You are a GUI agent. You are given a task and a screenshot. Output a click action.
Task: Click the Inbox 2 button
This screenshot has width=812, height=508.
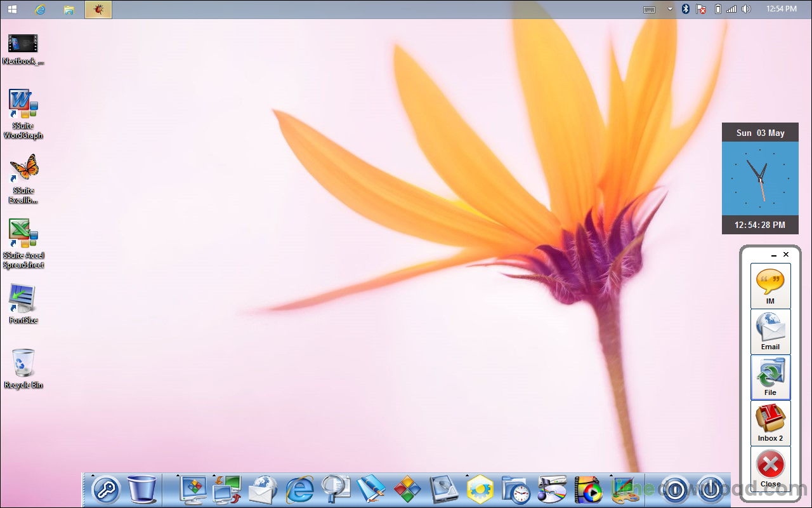point(770,423)
